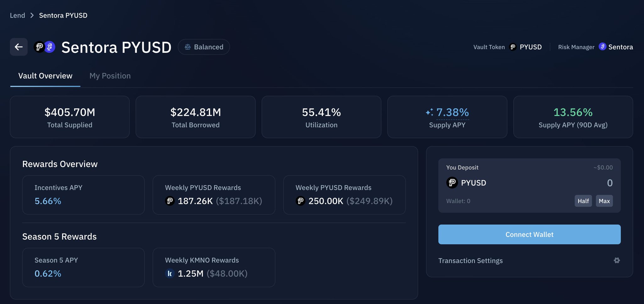This screenshot has width=644, height=304.
Task: Click the paired vault logo next to title
Action: [44, 47]
